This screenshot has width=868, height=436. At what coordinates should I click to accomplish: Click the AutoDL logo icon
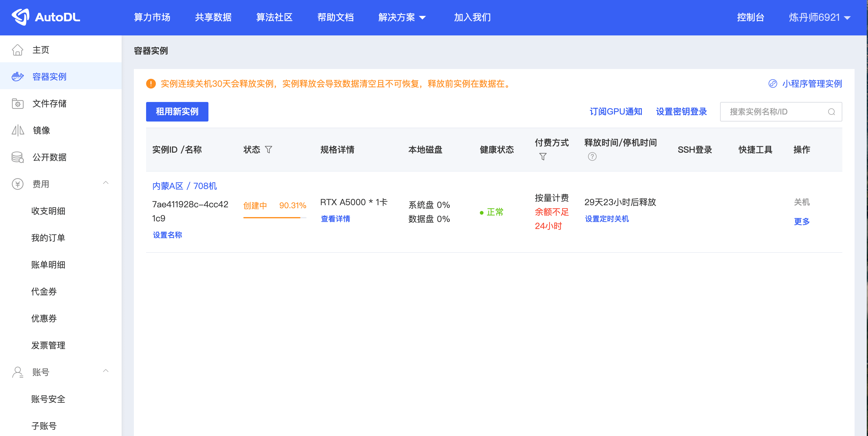[20, 17]
